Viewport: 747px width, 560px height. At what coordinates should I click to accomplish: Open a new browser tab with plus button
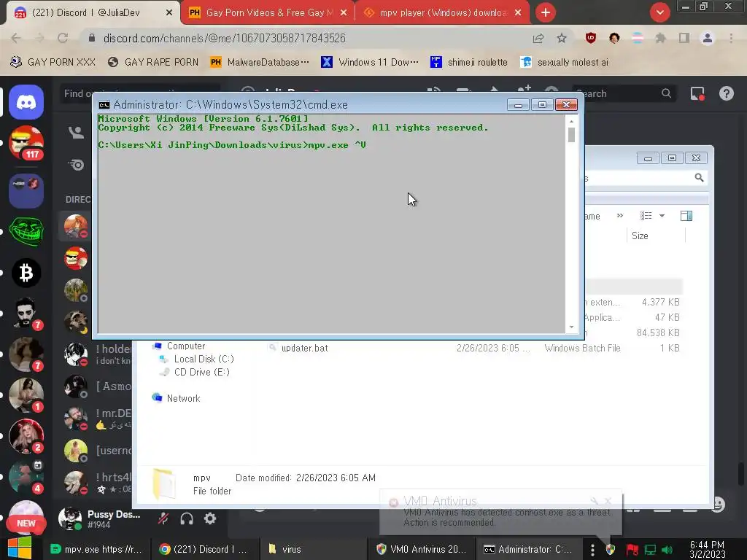(546, 12)
